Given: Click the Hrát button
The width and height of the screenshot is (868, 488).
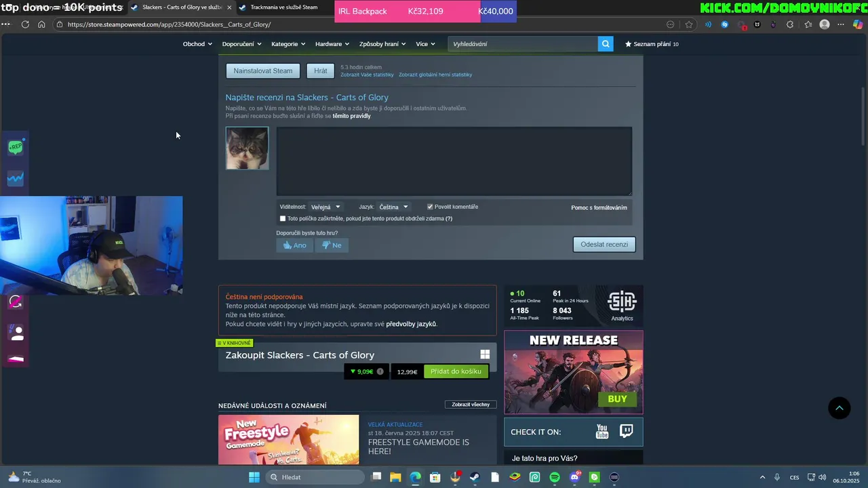Looking at the screenshot, I should click(321, 70).
